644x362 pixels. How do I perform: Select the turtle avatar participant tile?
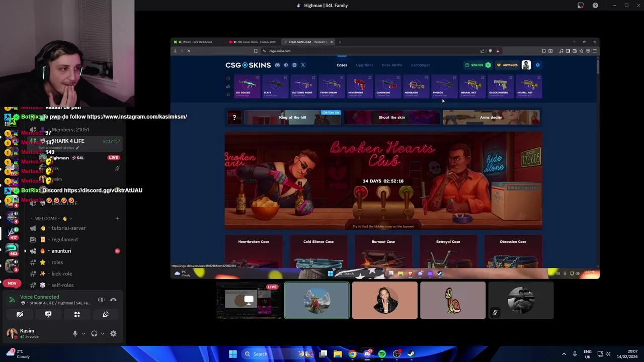click(x=453, y=301)
